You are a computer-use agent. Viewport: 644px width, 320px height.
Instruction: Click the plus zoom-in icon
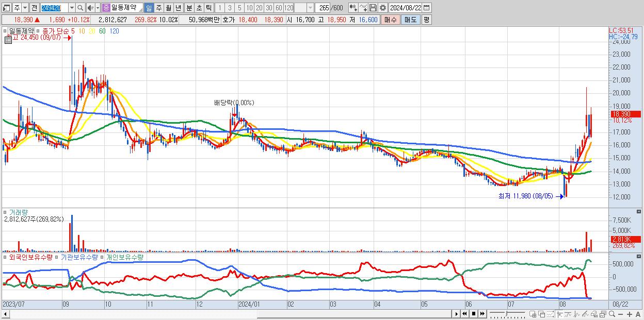click(x=630, y=314)
